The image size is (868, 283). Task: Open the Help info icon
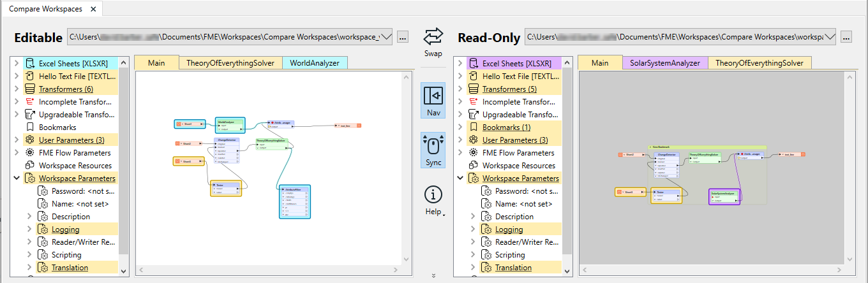[433, 195]
